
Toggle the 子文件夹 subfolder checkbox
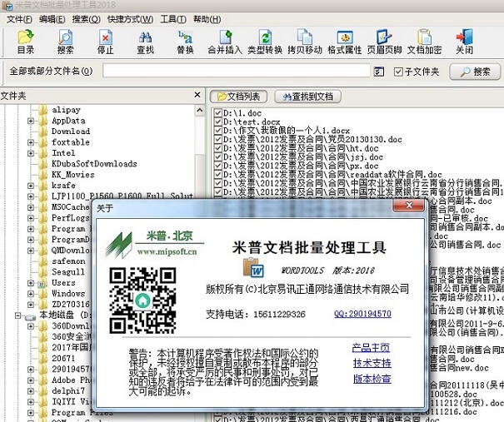tap(398, 72)
